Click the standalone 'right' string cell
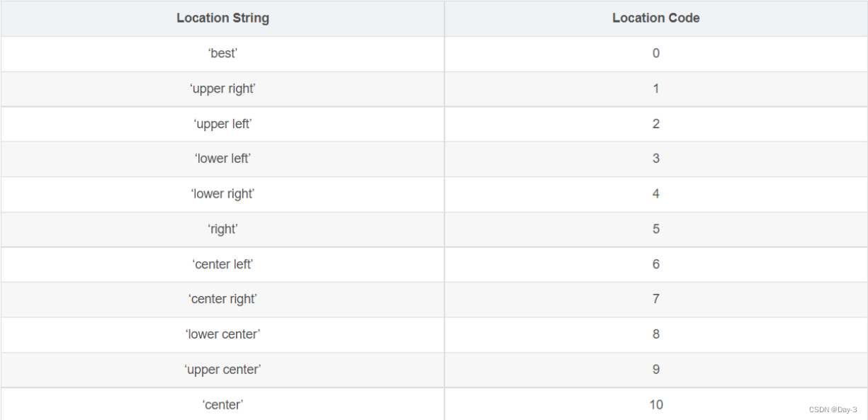The height and width of the screenshot is (420, 868). 222,229
